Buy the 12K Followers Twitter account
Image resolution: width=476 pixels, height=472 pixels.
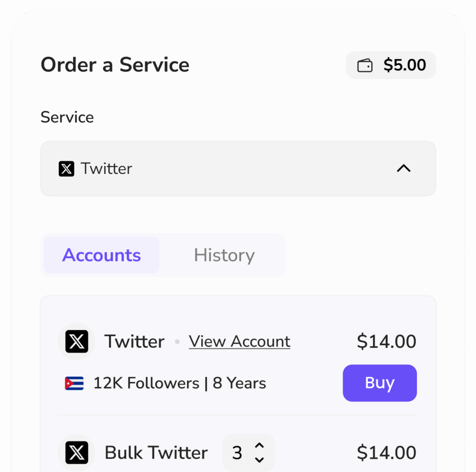click(x=380, y=383)
